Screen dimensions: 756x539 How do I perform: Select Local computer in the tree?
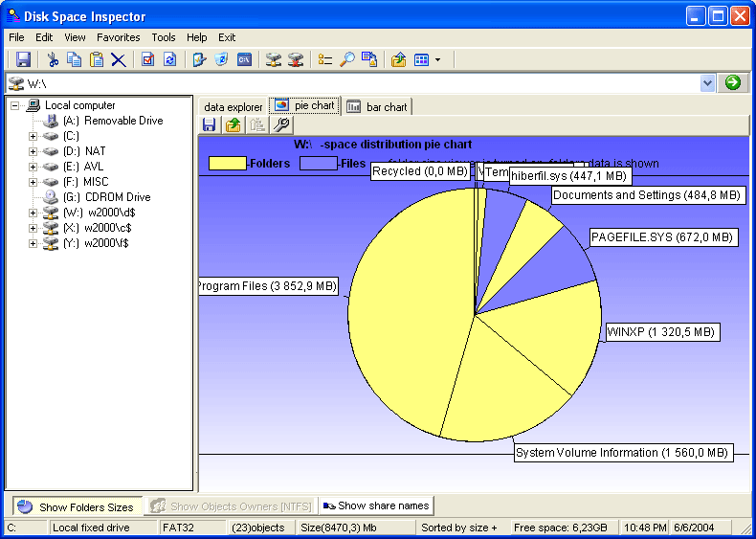click(x=80, y=105)
